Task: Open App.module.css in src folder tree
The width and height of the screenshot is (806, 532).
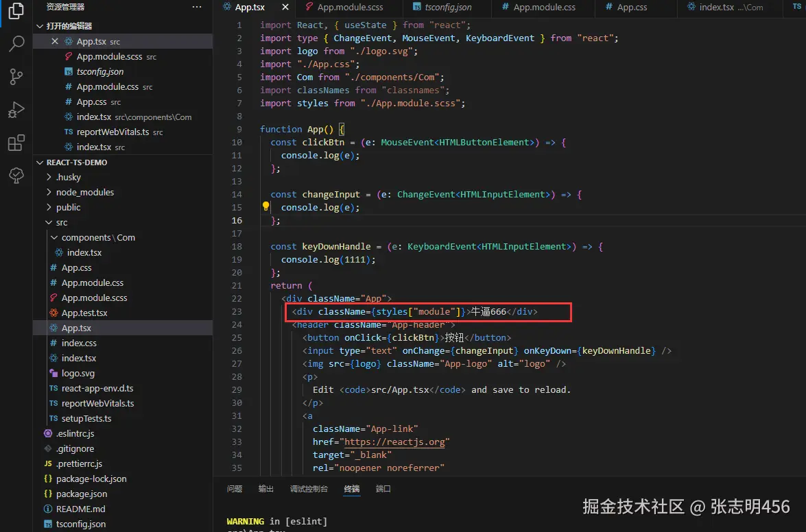Action: tap(123, 283)
